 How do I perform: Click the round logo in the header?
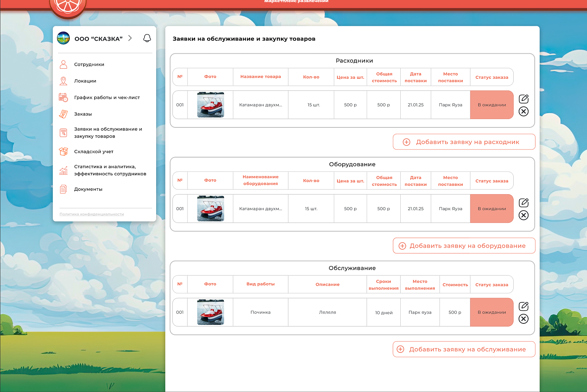(68, 5)
